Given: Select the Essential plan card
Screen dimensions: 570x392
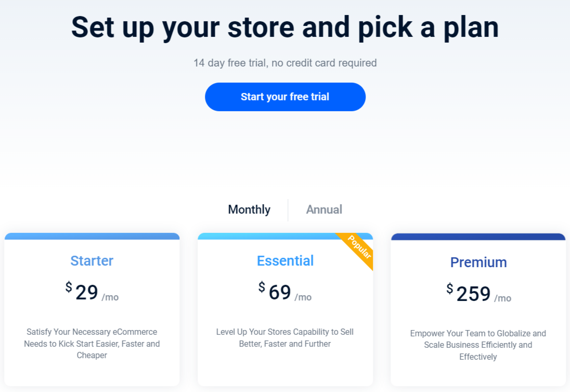Looking at the screenshot, I should coord(285,312).
